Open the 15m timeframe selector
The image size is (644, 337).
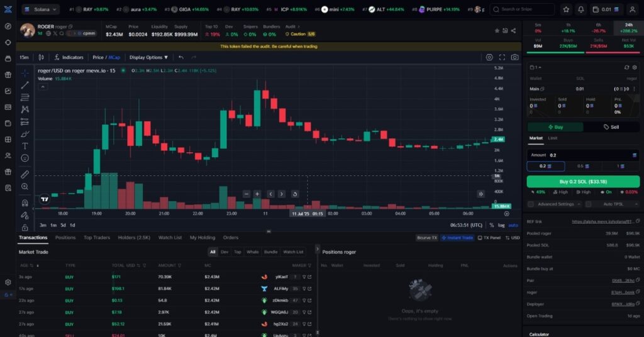pyautogui.click(x=25, y=57)
